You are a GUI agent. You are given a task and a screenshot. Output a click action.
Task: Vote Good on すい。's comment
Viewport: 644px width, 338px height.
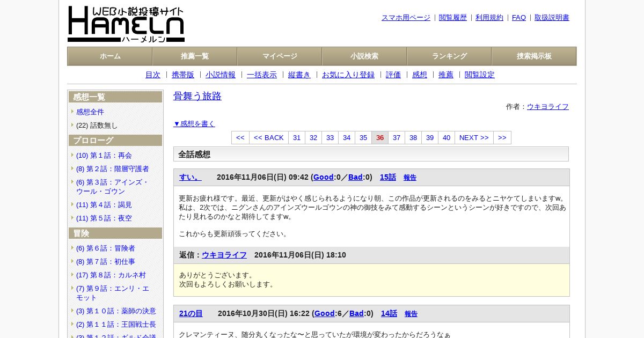tap(324, 177)
